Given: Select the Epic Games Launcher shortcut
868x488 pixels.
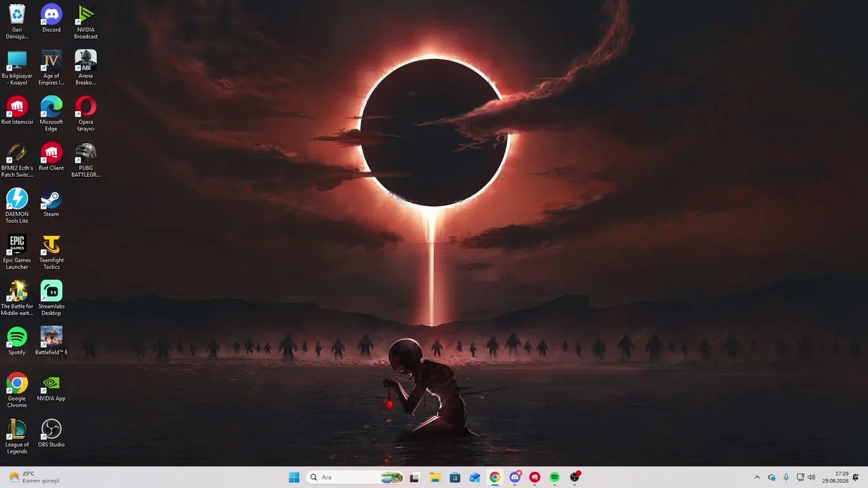Looking at the screenshot, I should click(17, 252).
